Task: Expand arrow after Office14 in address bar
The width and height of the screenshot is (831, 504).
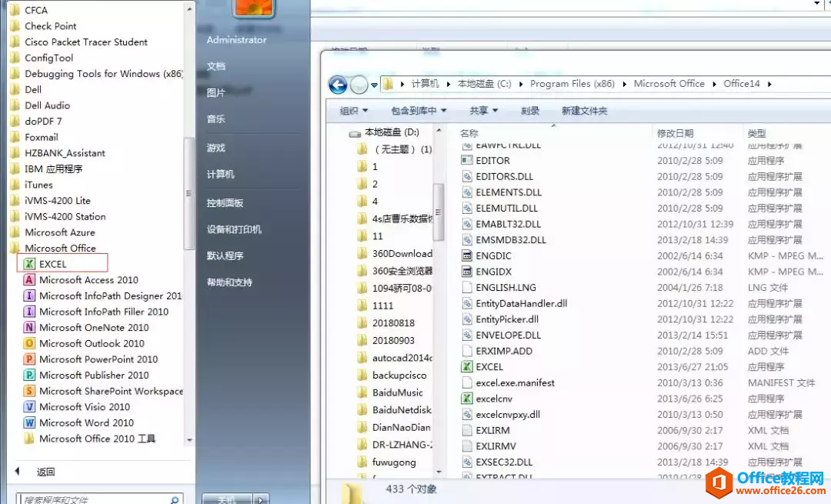Action: 769,85
